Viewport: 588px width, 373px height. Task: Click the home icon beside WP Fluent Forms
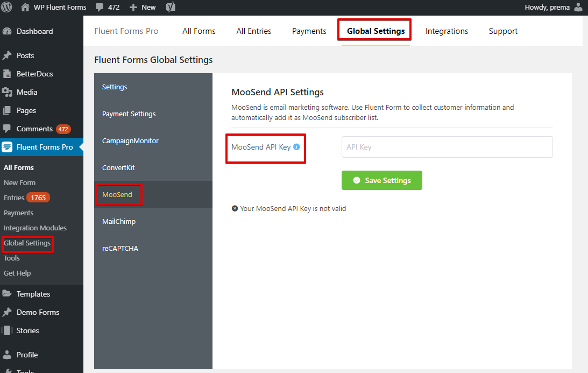coord(25,7)
